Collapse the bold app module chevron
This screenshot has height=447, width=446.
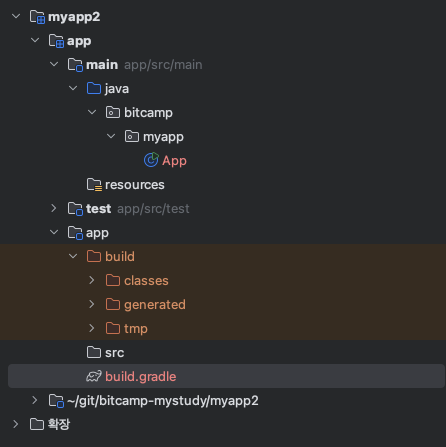(35, 40)
